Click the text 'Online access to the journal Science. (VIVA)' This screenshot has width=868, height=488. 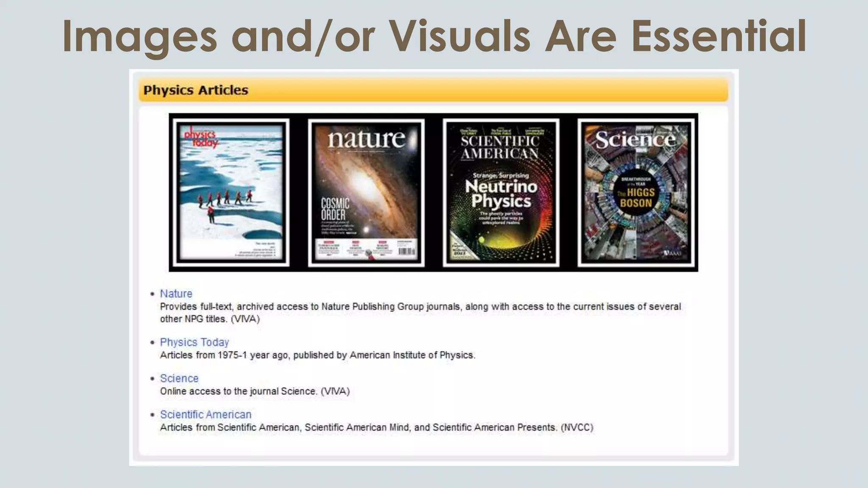point(255,391)
